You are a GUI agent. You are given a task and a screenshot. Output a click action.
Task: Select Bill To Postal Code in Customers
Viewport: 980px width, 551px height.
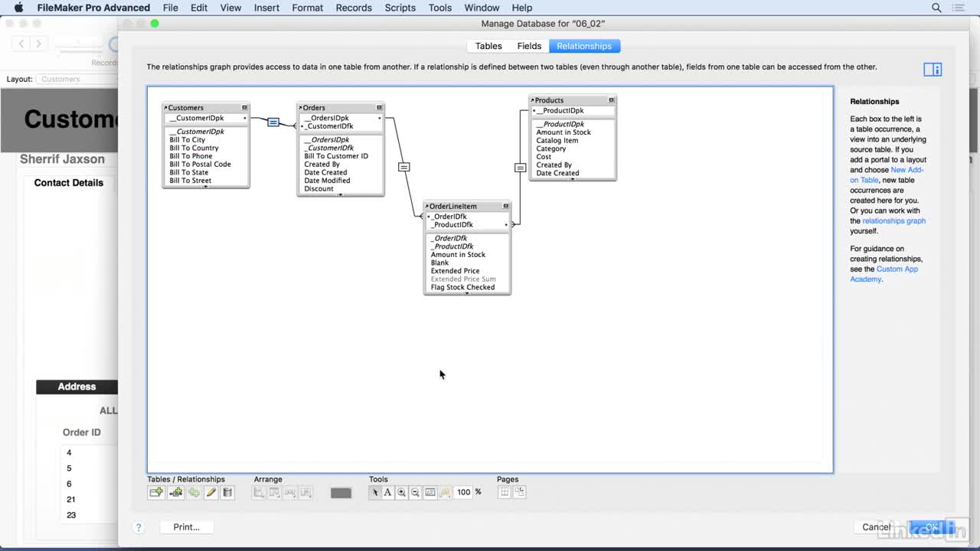[200, 165]
